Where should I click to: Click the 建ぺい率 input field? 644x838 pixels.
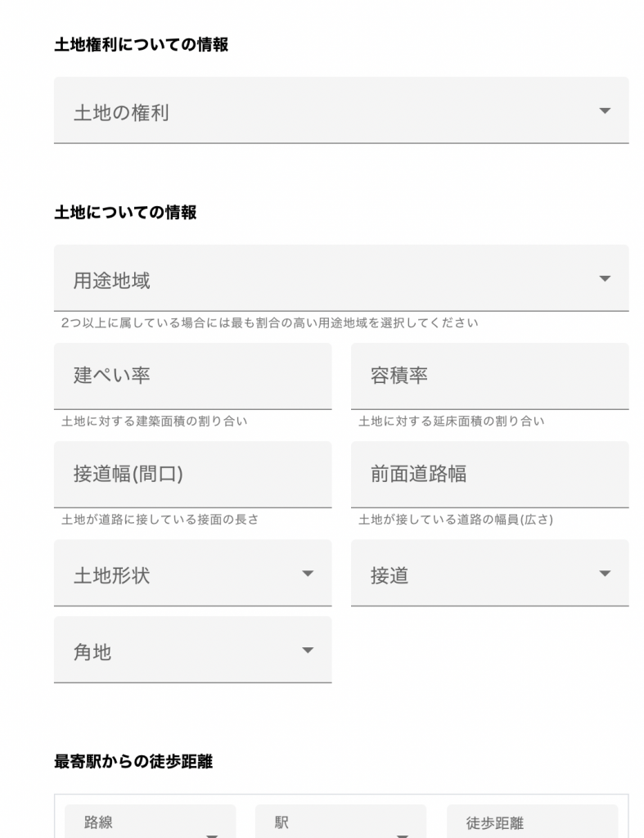192,376
